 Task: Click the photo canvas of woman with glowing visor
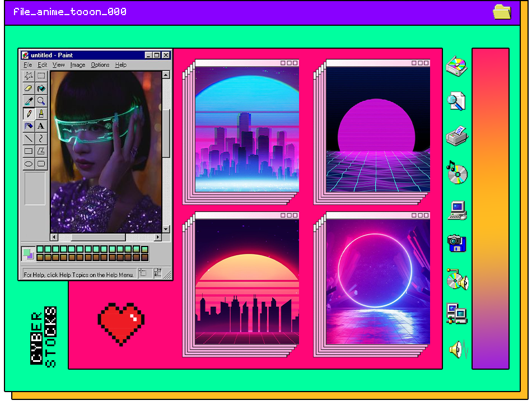coord(106,152)
